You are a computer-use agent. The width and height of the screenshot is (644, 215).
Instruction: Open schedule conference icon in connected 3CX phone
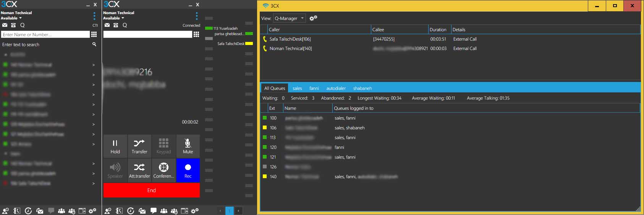pos(174,211)
